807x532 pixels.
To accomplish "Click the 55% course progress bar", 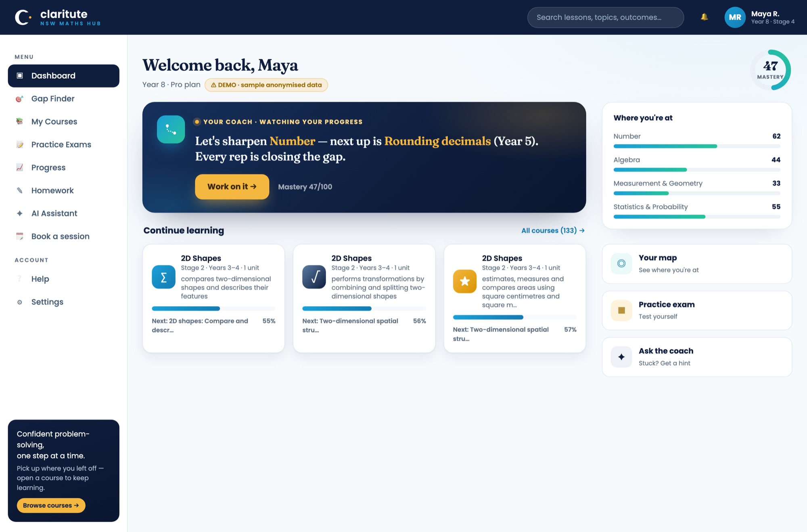I will pos(213,309).
